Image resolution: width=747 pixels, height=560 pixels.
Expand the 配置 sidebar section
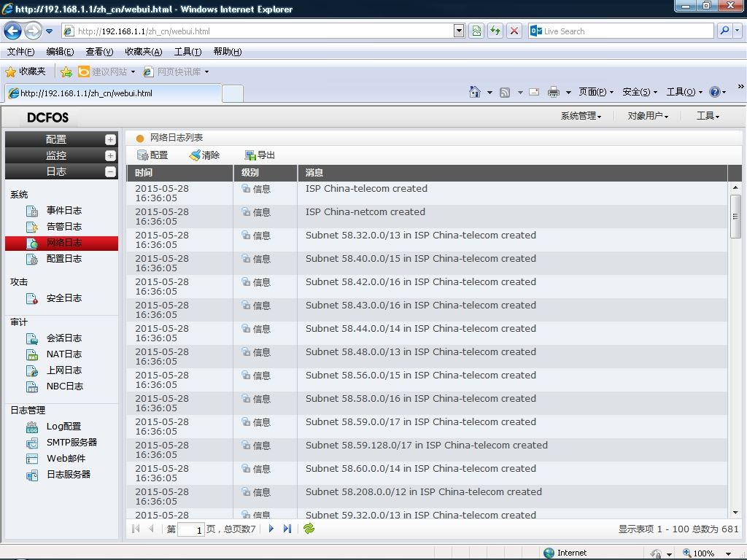pyautogui.click(x=110, y=139)
